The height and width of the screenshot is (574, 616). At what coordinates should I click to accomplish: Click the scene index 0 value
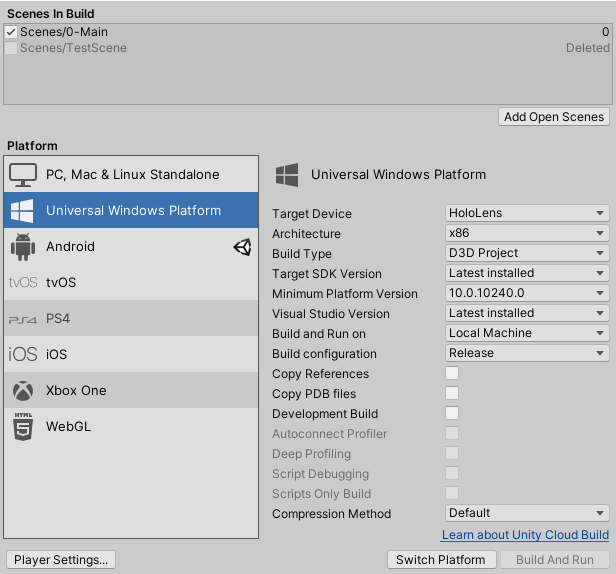point(606,32)
